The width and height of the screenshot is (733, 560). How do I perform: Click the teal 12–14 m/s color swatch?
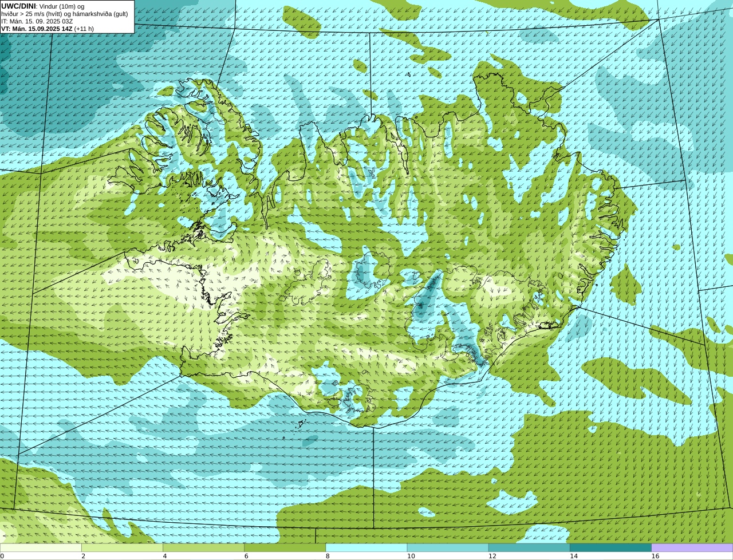tap(529, 548)
